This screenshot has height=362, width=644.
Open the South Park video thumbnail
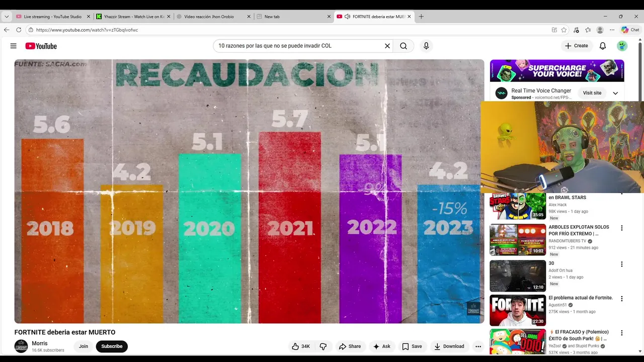tap(518, 342)
